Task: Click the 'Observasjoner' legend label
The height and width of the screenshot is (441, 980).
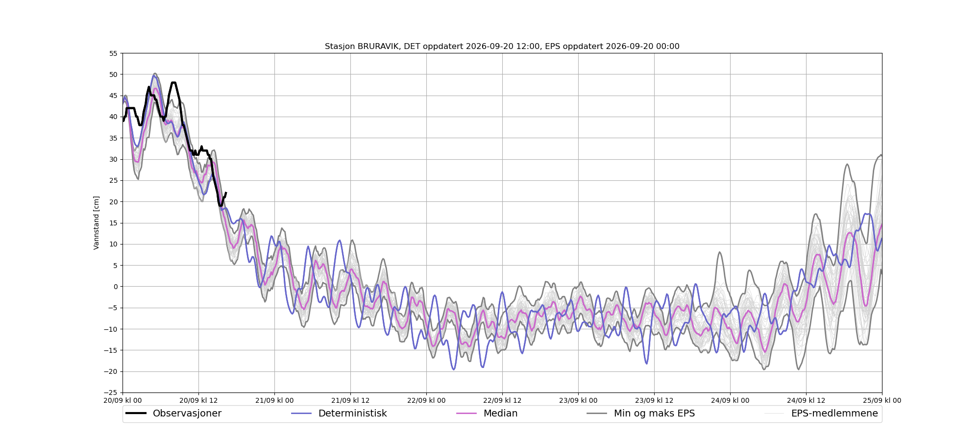Action: 187,414
